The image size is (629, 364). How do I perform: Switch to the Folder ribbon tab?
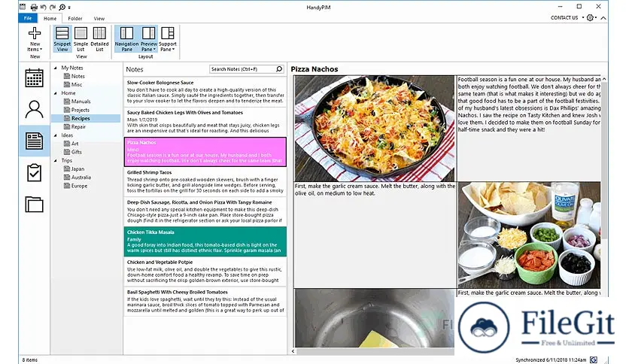[x=75, y=19]
